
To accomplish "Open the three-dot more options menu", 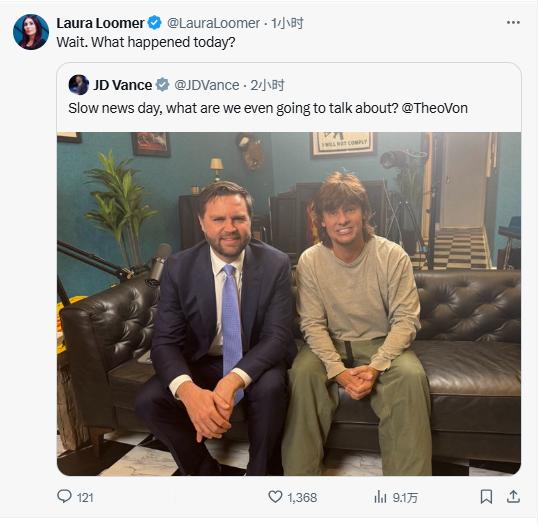I will click(x=513, y=22).
